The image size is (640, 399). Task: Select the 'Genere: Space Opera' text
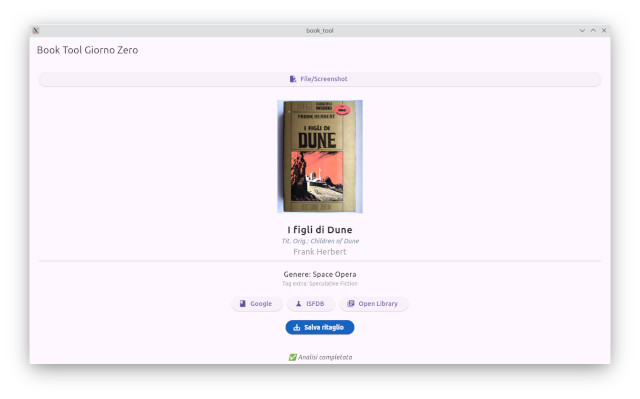pos(320,274)
